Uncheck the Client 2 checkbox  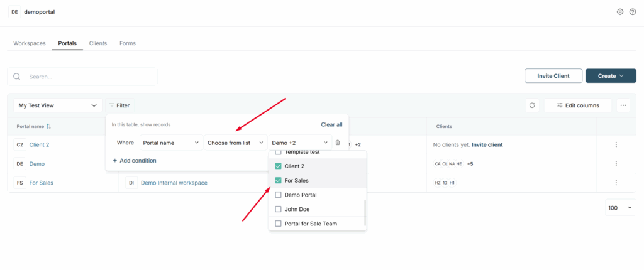[279, 166]
